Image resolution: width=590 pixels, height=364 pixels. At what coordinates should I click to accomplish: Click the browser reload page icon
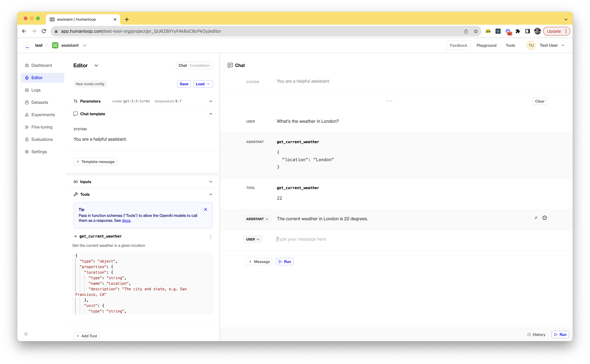pos(44,31)
